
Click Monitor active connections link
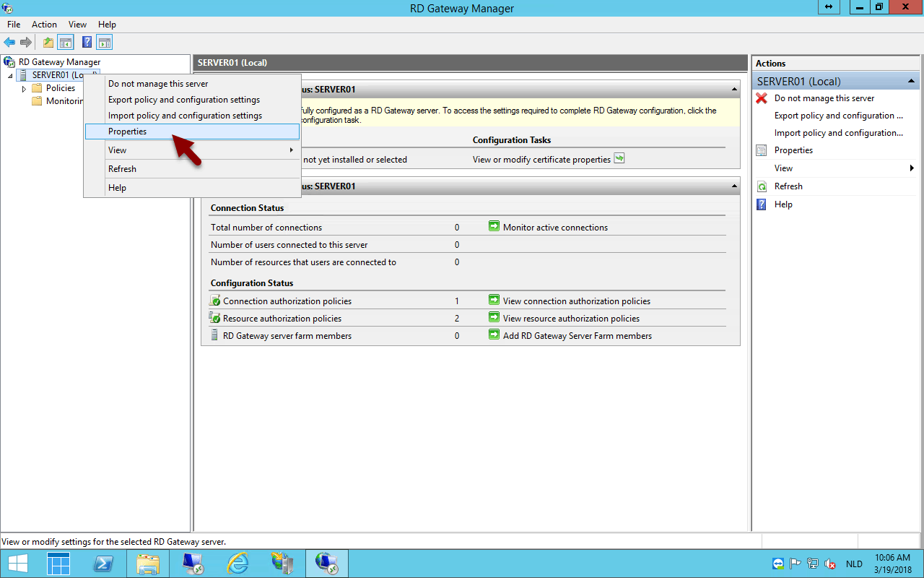[555, 228]
